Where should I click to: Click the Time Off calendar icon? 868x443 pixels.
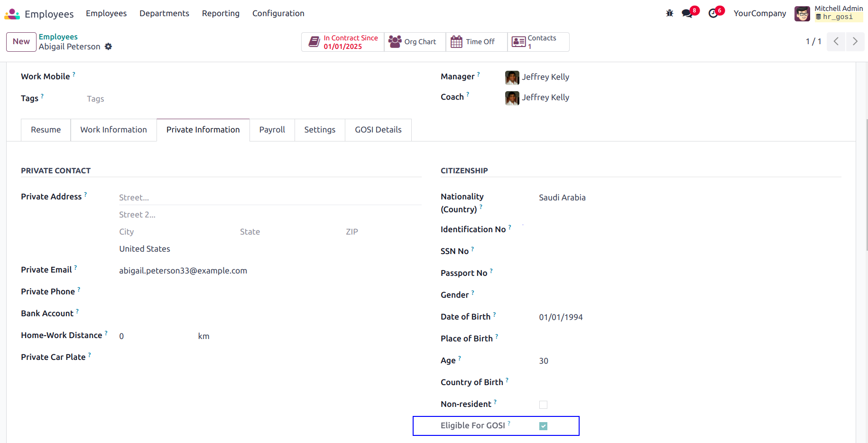click(x=456, y=42)
